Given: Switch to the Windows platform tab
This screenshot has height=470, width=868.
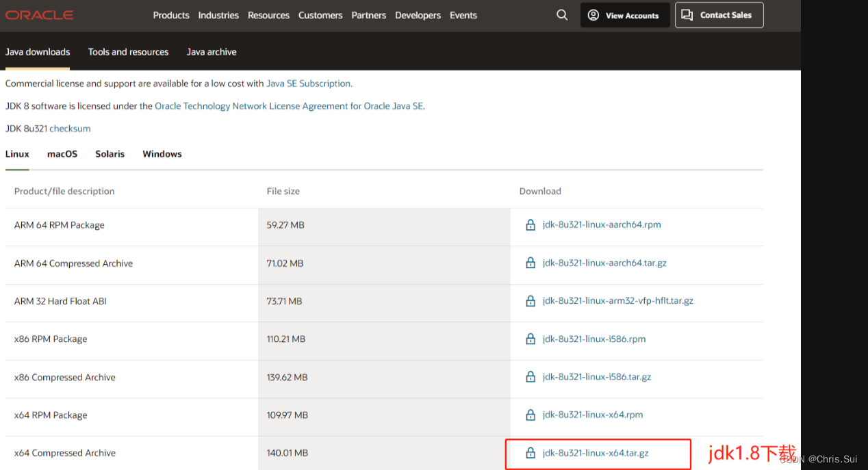Looking at the screenshot, I should [162, 154].
